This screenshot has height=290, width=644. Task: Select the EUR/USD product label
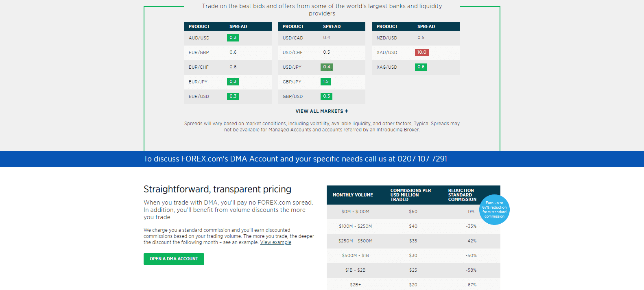199,96
